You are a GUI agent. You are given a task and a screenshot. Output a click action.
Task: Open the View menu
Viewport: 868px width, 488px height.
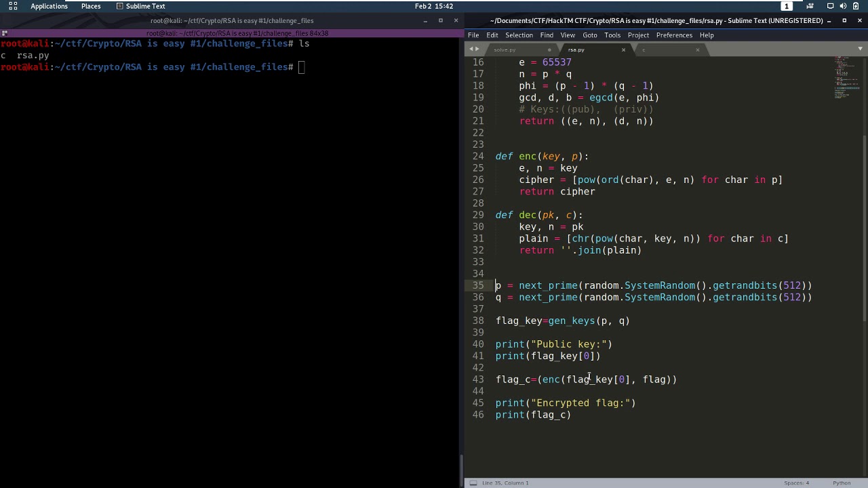pyautogui.click(x=568, y=35)
